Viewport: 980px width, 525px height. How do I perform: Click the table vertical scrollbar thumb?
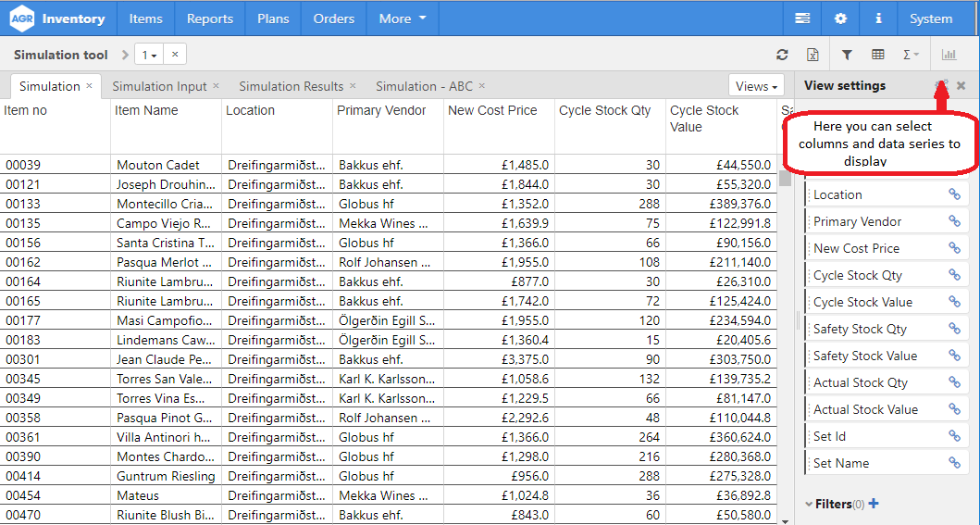click(785, 178)
